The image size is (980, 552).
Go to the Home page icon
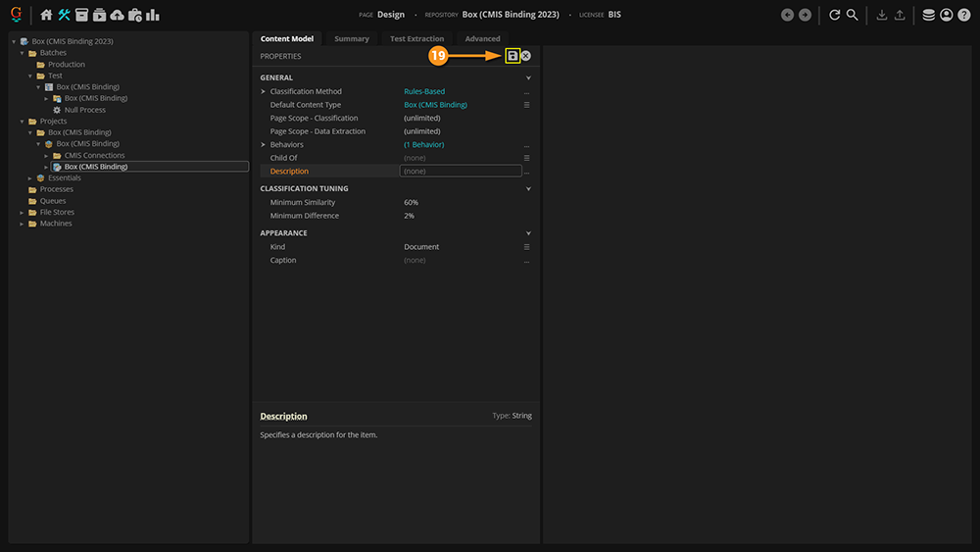(46, 15)
